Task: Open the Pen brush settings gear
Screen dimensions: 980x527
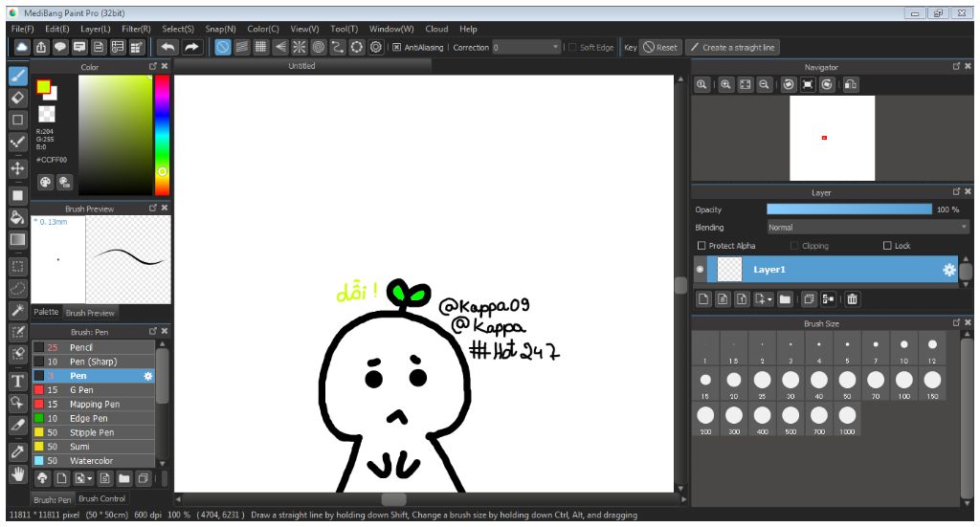Action: 148,376
